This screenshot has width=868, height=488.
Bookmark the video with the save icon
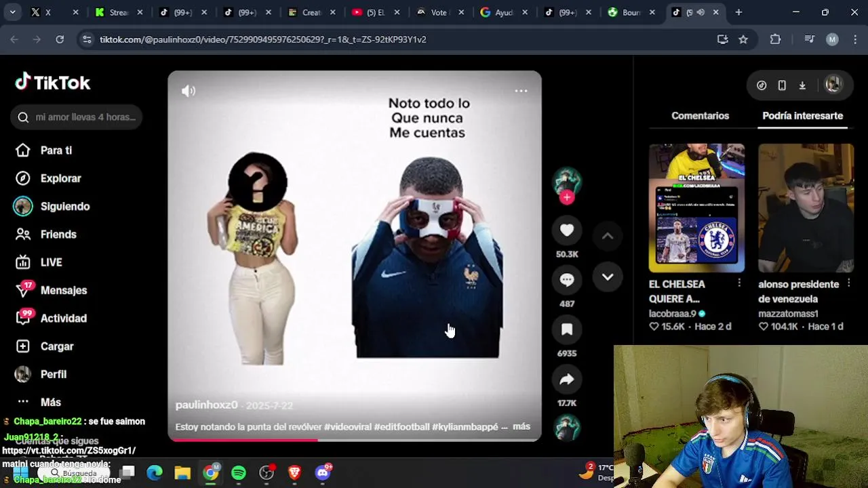(567, 329)
